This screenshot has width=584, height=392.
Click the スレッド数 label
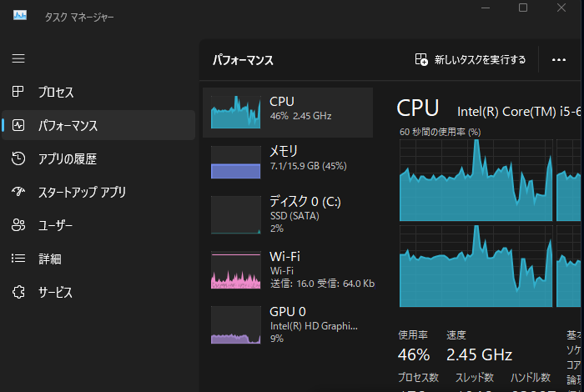click(x=475, y=378)
